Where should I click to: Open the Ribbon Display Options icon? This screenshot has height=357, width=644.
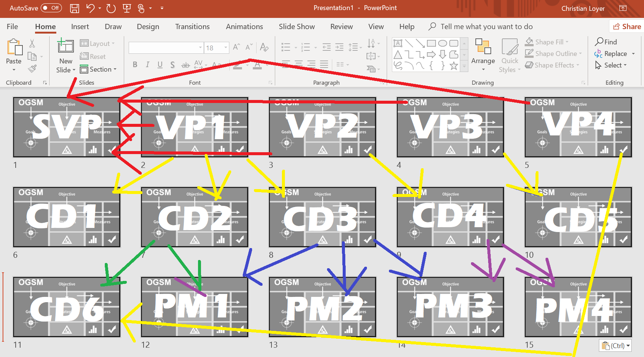[623, 8]
